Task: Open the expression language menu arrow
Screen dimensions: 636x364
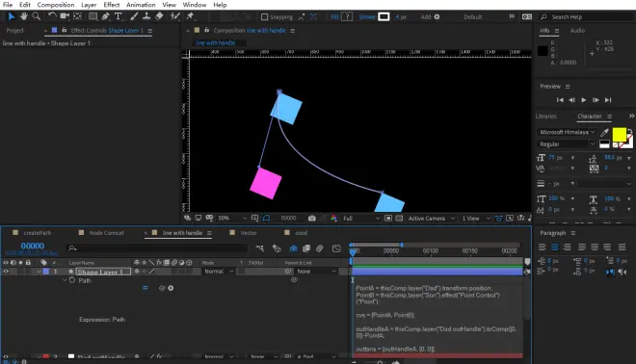Action: tap(171, 288)
